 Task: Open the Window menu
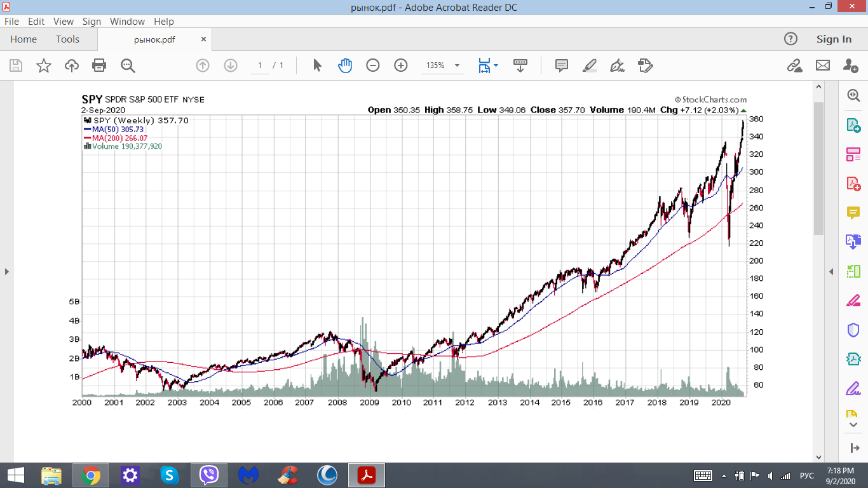coord(127,21)
